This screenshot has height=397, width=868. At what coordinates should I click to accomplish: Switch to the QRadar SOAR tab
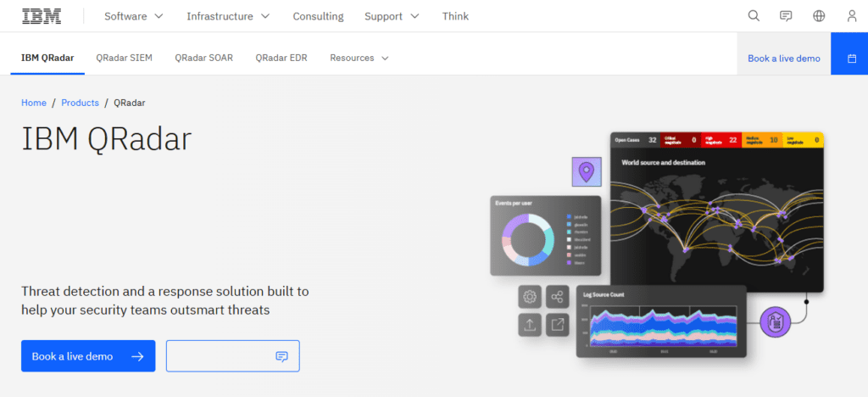tap(203, 58)
